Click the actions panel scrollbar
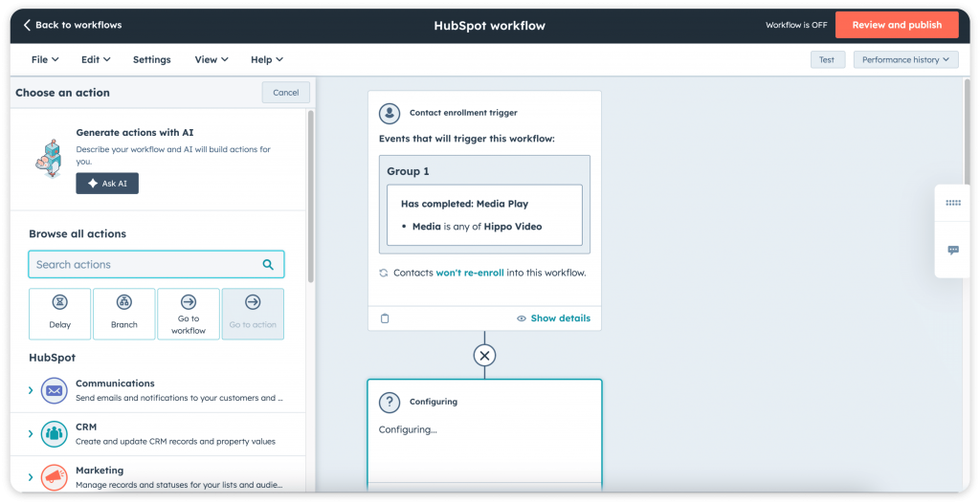The width and height of the screenshot is (980, 504). point(310,197)
